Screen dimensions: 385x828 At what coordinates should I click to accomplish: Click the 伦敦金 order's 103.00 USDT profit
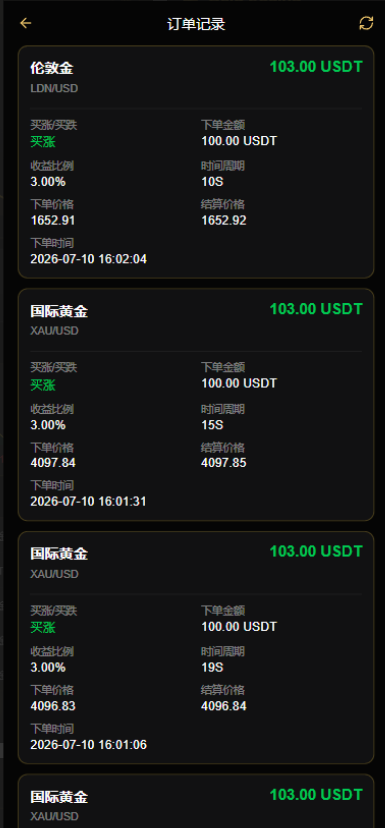point(316,67)
